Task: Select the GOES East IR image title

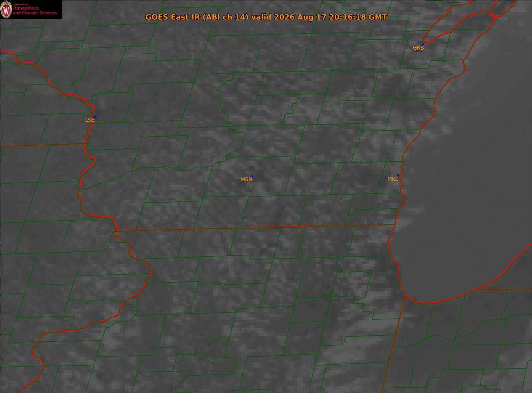Action: click(x=266, y=17)
